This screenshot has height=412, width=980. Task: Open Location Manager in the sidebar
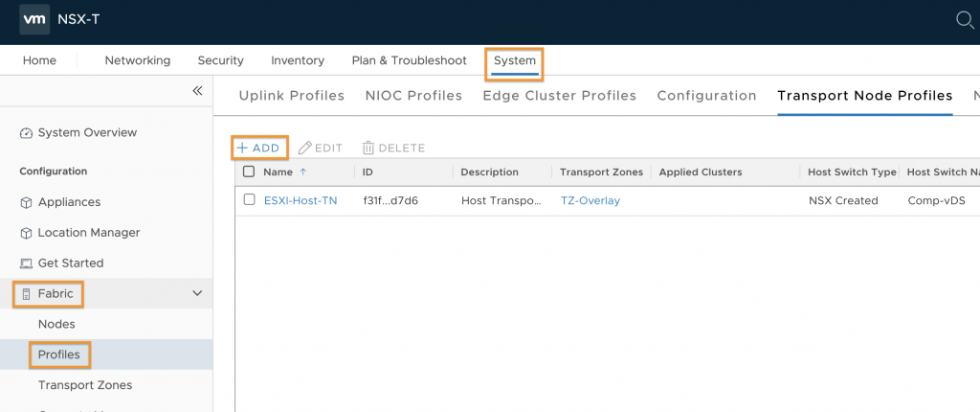click(89, 232)
